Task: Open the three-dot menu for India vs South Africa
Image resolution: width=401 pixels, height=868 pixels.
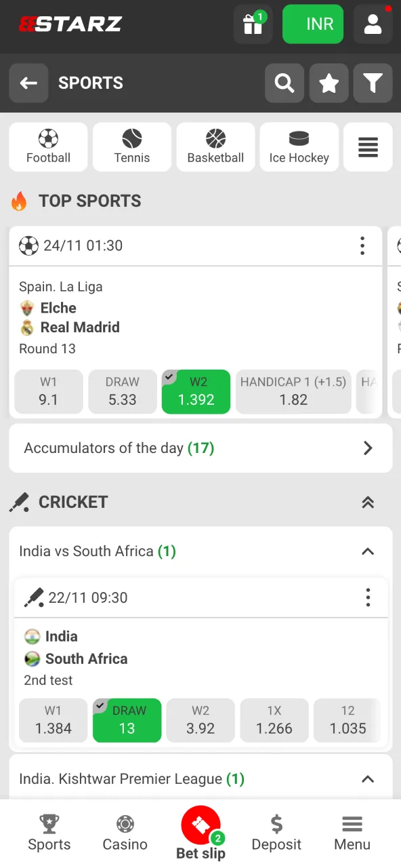Action: click(x=368, y=597)
